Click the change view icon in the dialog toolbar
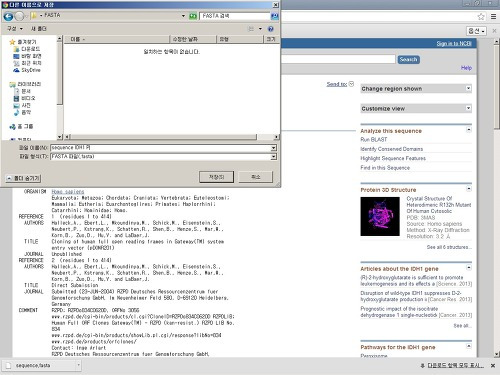500x375 pixels. click(251, 29)
